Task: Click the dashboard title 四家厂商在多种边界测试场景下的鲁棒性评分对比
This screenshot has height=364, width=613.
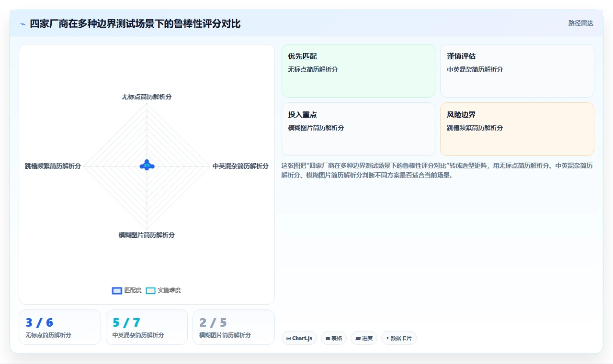Action: click(x=135, y=23)
